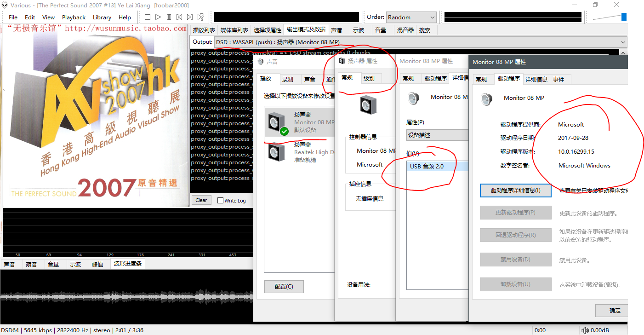Enable the Write Log checkbox

pyautogui.click(x=220, y=200)
